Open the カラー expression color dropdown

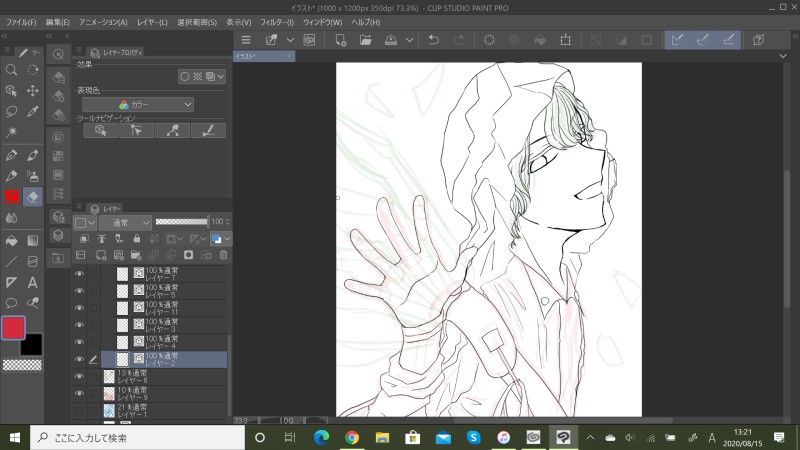(x=138, y=104)
